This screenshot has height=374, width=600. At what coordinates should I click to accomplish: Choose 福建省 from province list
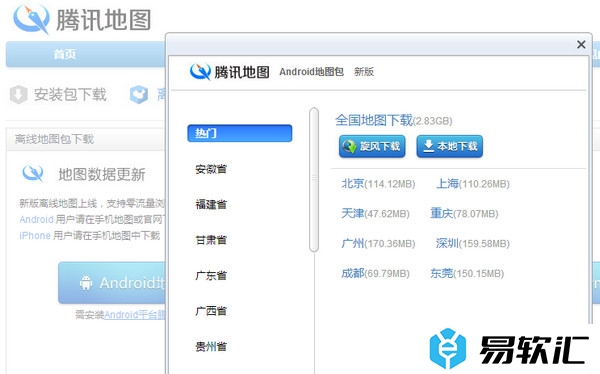[211, 204]
